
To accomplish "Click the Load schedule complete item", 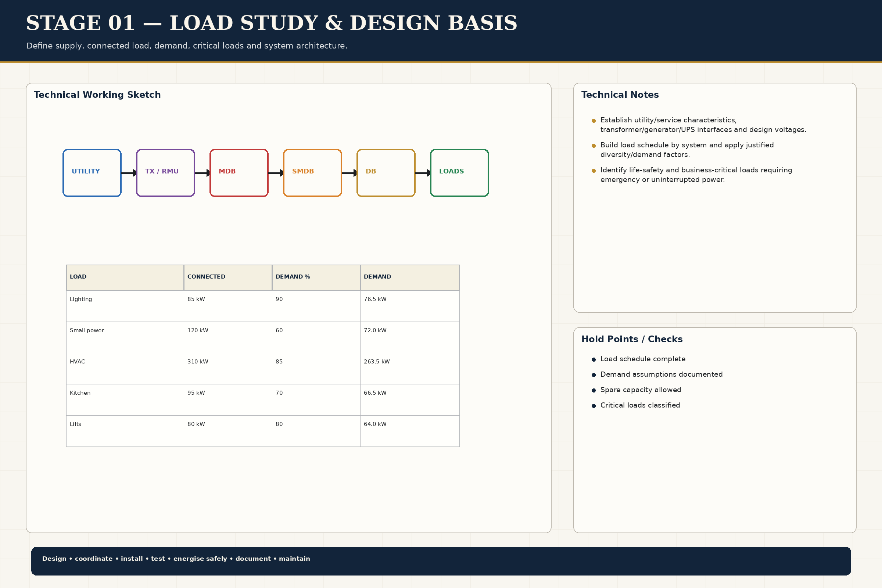I will (643, 359).
